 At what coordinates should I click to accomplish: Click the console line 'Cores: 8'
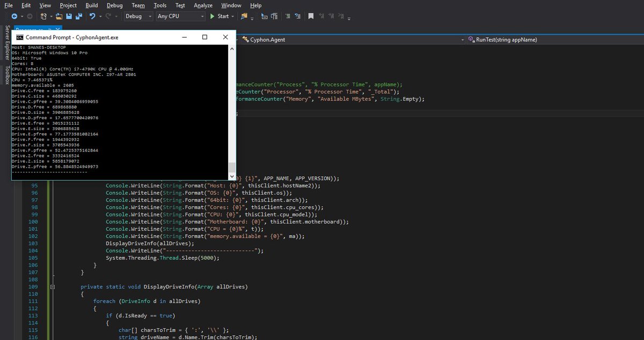[x=23, y=63]
